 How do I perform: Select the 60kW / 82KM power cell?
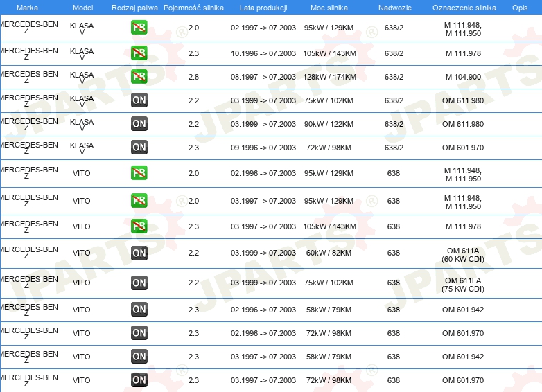329,253
